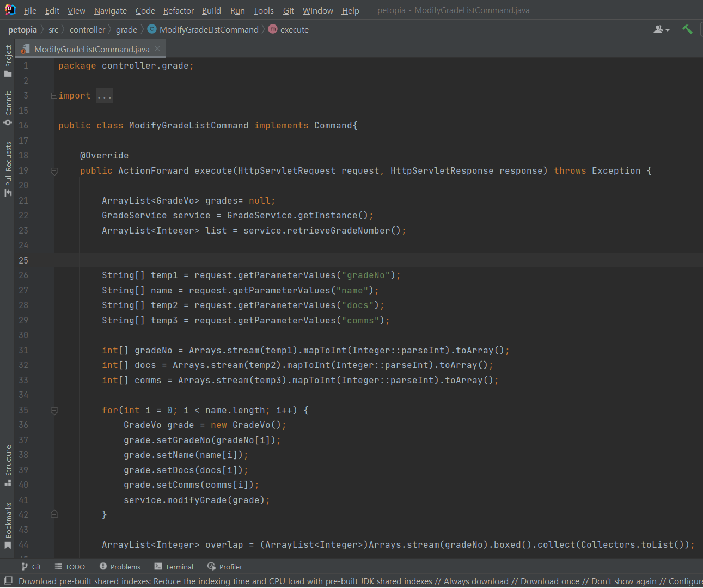Click Always download in the notification

pos(476,581)
